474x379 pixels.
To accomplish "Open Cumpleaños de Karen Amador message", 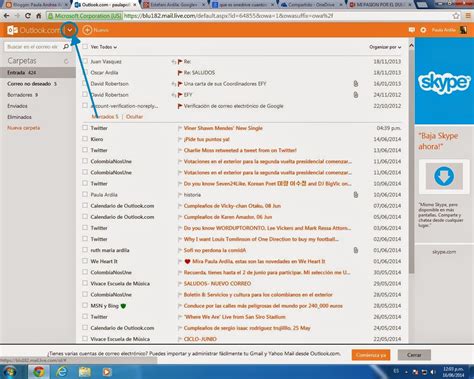I will coord(228,217).
